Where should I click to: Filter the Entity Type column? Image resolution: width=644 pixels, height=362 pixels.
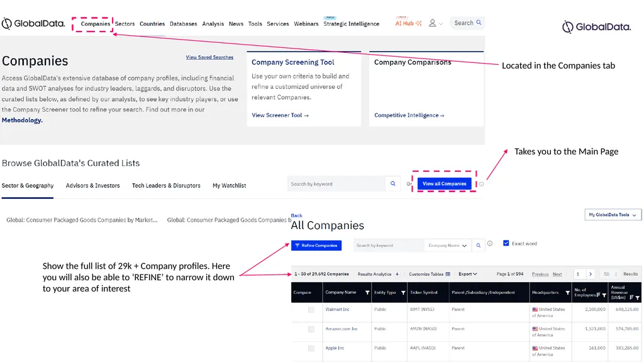coord(403,293)
